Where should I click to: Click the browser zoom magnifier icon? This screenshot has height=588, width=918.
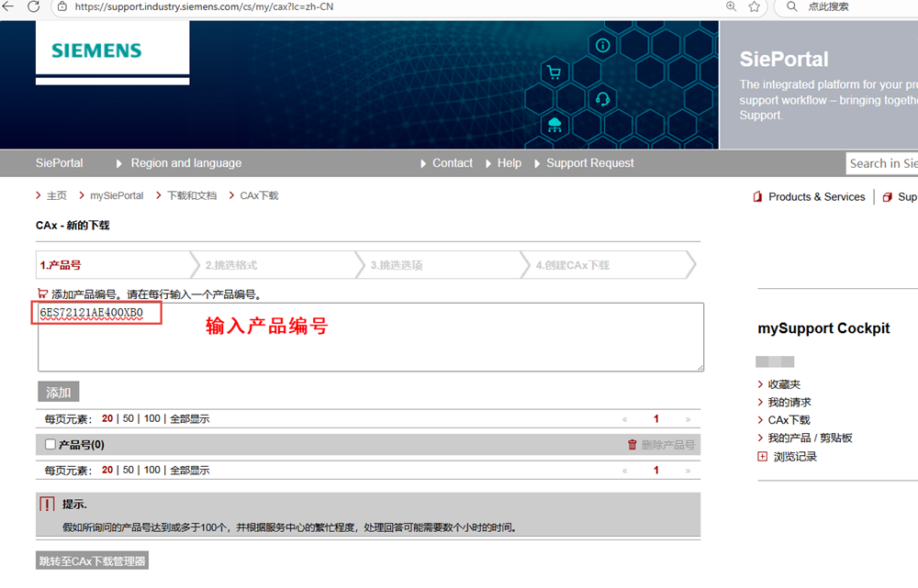(x=732, y=7)
